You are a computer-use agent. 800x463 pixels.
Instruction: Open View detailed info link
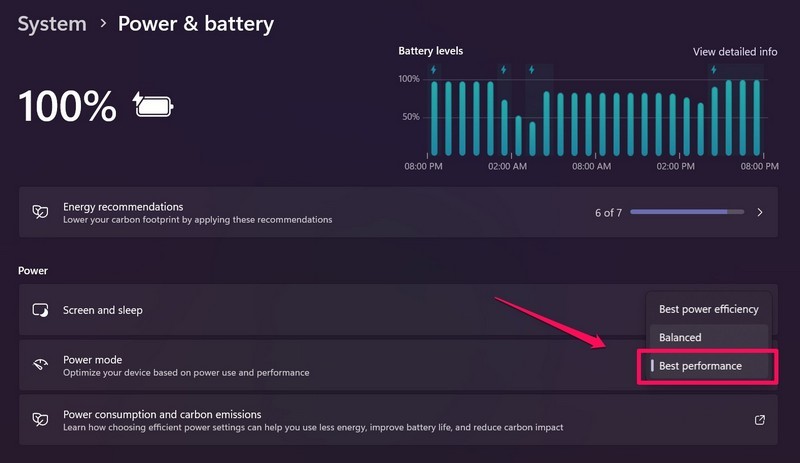[735, 51]
